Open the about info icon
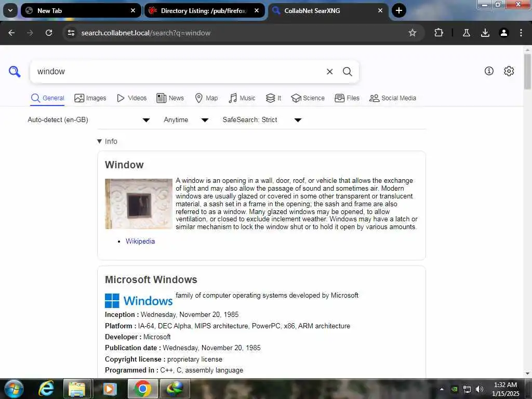 tap(489, 71)
